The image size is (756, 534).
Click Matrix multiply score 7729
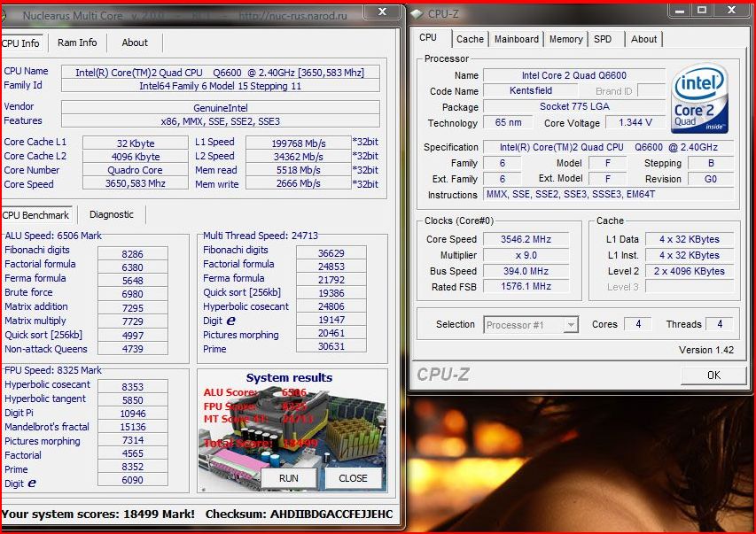133,321
